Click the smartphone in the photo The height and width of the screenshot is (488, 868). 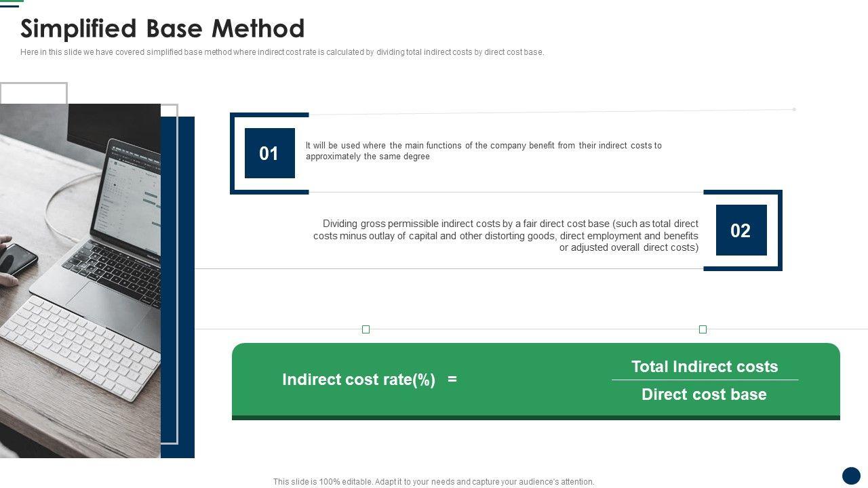(x=17, y=259)
